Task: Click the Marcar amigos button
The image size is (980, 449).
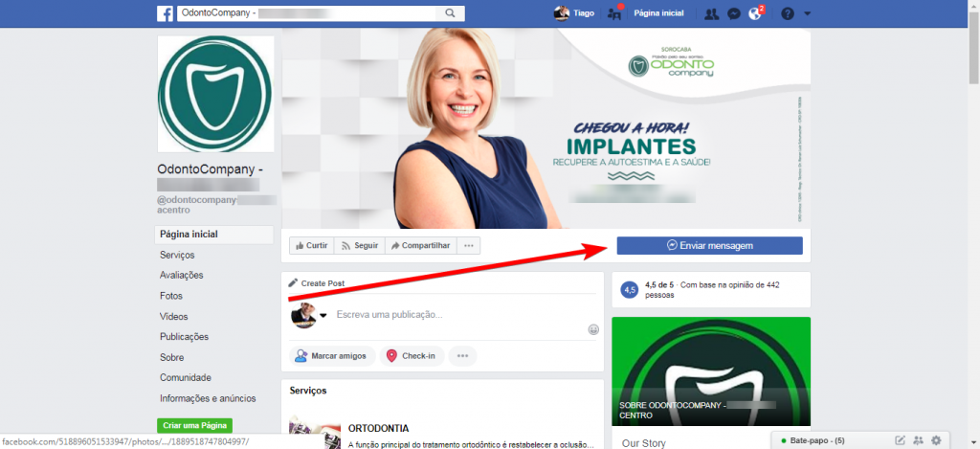Action: [x=332, y=356]
